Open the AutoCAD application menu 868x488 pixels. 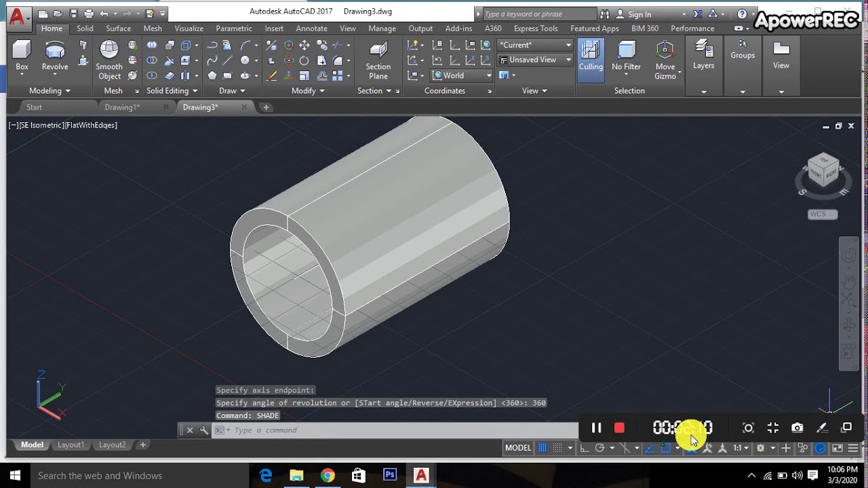(18, 17)
